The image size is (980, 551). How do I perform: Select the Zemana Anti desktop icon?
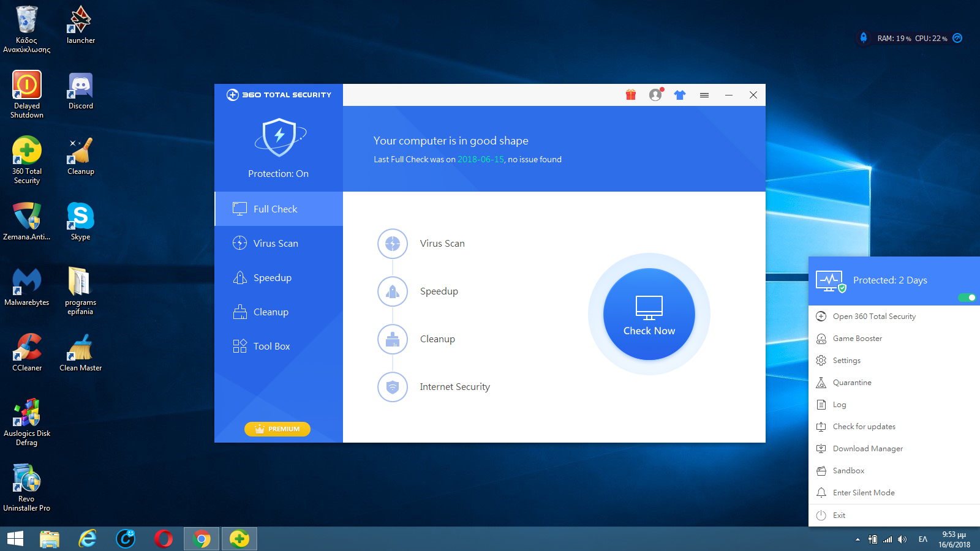click(26, 222)
